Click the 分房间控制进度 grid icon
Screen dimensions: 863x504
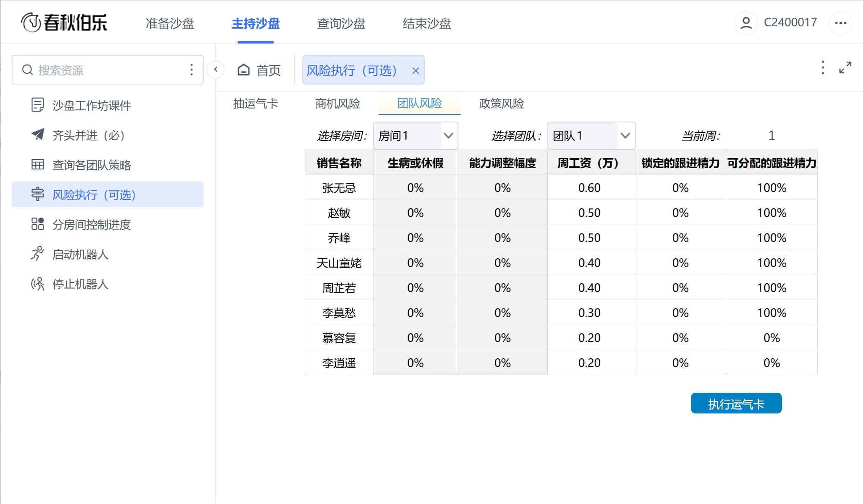[38, 224]
